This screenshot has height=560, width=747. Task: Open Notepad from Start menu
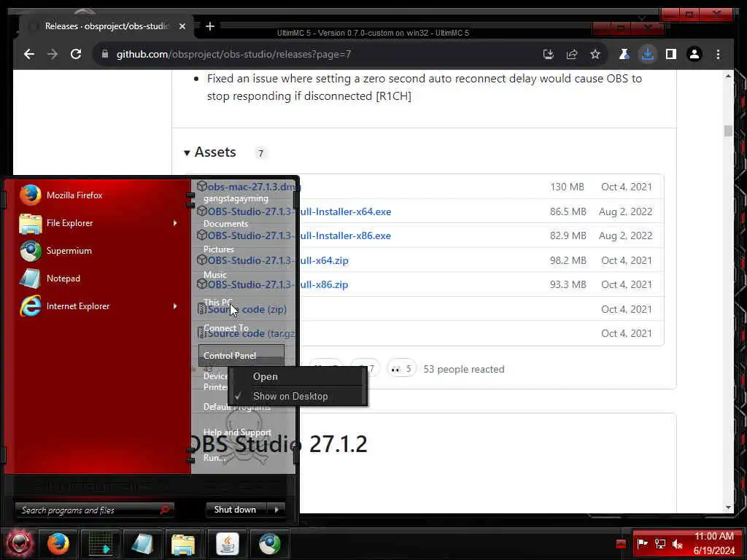pos(98,278)
